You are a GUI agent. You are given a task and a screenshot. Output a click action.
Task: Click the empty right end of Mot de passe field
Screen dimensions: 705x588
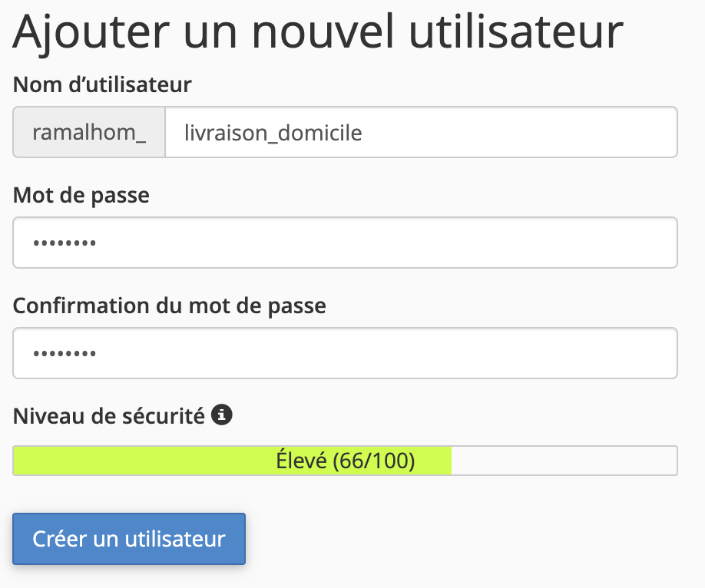(x=614, y=243)
